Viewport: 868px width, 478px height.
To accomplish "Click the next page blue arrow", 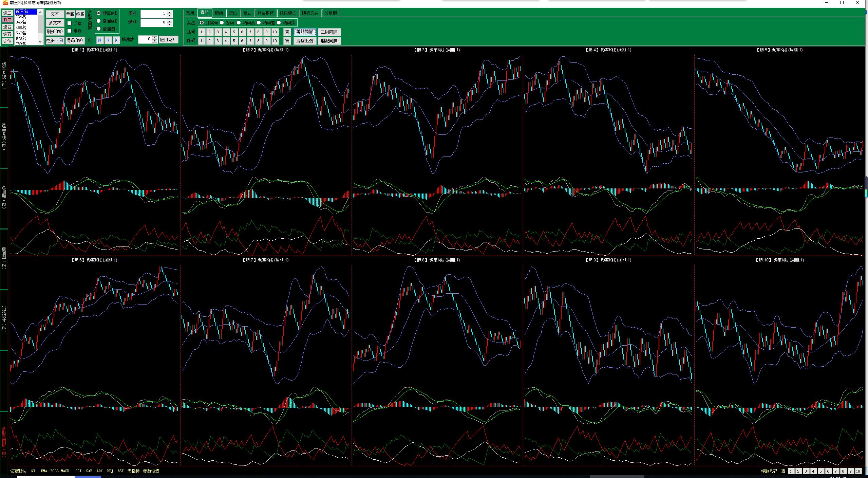I will pos(116,40).
